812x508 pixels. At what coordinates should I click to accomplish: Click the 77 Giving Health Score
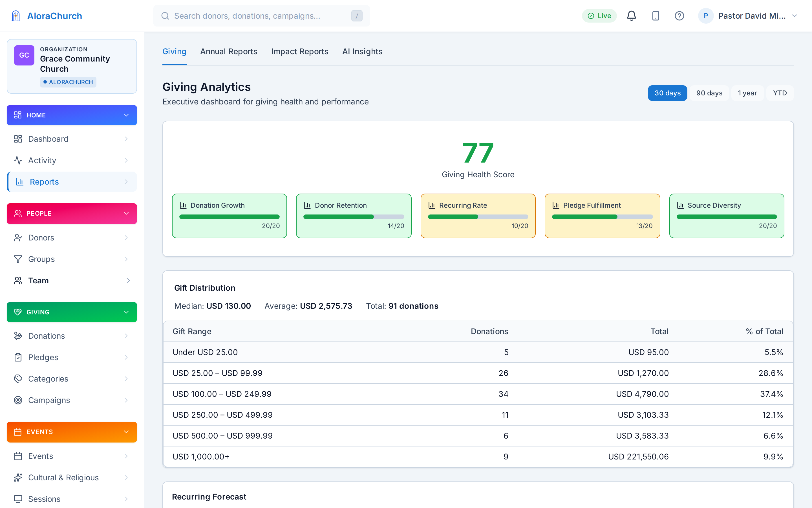(x=478, y=153)
